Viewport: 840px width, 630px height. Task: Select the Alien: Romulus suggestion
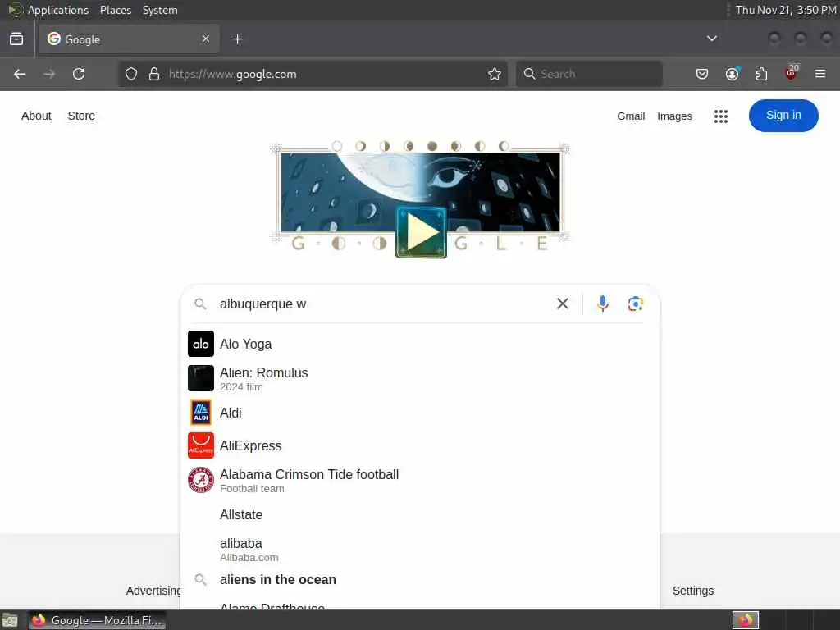click(420, 379)
